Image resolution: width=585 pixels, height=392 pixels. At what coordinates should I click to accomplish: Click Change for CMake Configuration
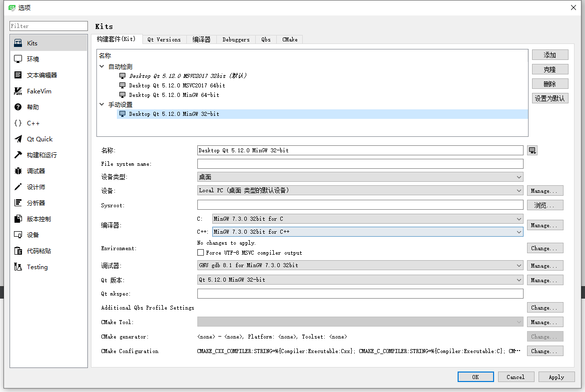[x=545, y=351]
